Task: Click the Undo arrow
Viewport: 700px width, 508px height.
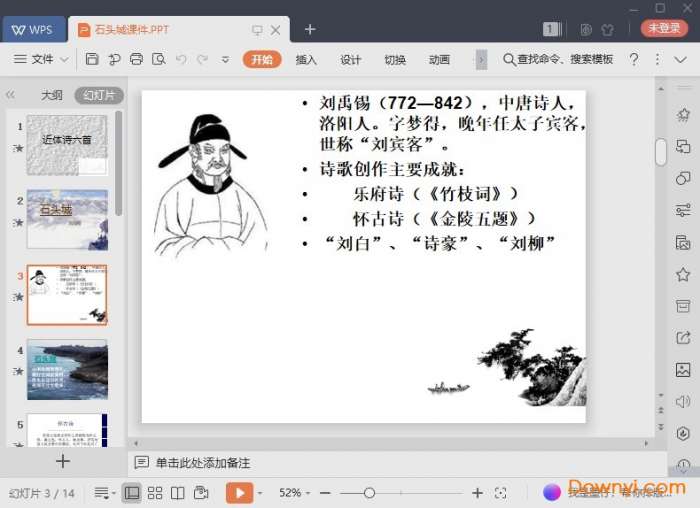Action: (x=181, y=59)
